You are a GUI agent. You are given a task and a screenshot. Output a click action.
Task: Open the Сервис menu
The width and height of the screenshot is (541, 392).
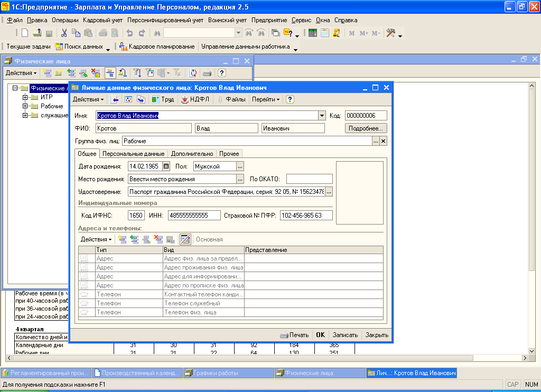301,20
